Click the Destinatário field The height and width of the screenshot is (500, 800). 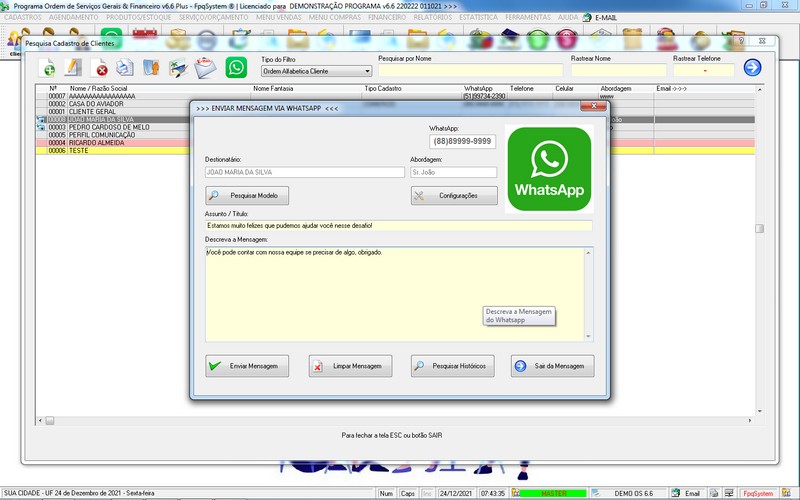[x=305, y=172]
